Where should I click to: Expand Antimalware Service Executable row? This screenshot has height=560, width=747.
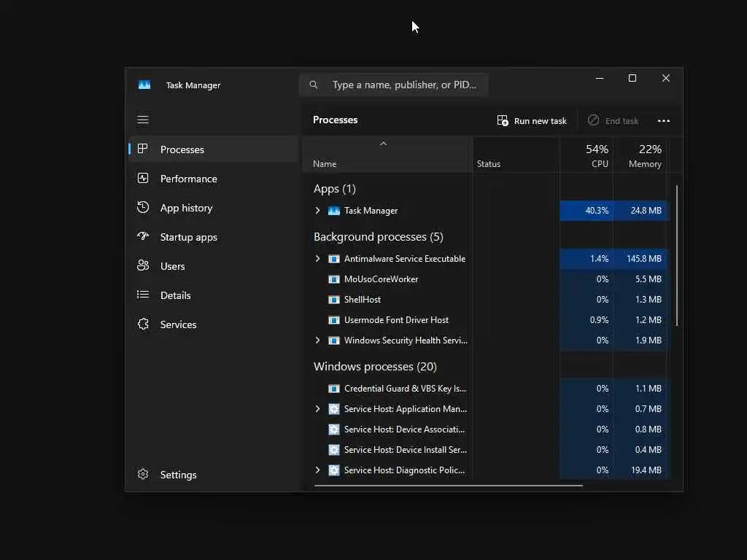coord(318,259)
